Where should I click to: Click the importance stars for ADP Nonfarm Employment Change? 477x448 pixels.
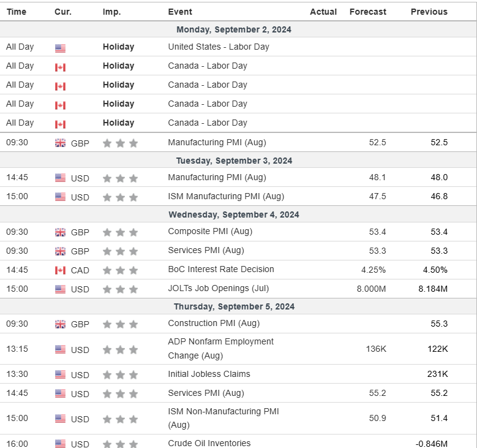pos(120,350)
